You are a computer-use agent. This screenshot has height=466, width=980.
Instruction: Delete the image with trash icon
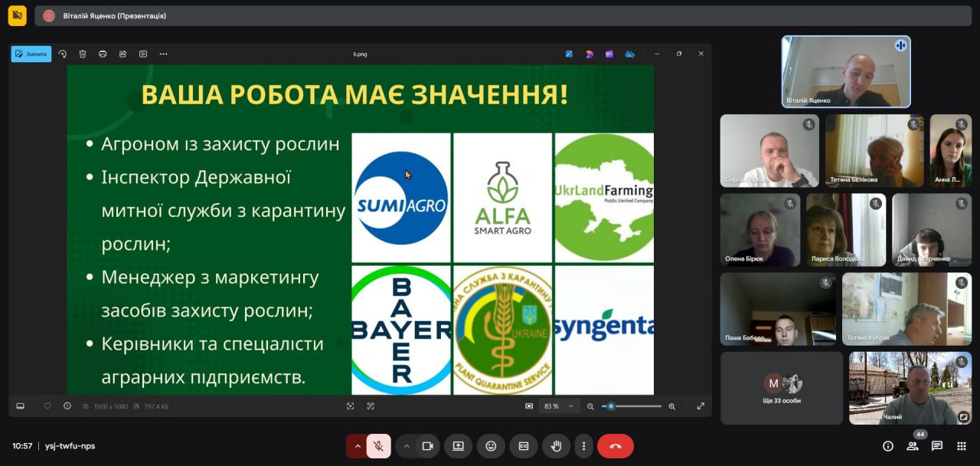point(83,54)
